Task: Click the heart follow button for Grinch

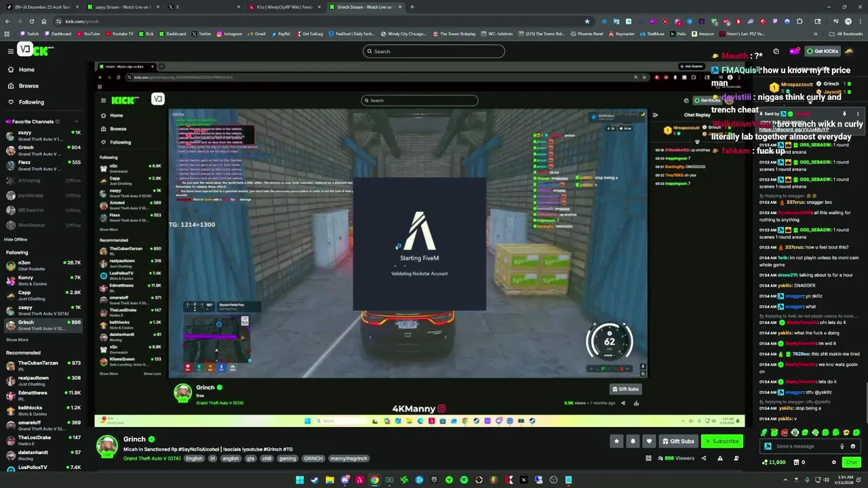Action: point(649,441)
